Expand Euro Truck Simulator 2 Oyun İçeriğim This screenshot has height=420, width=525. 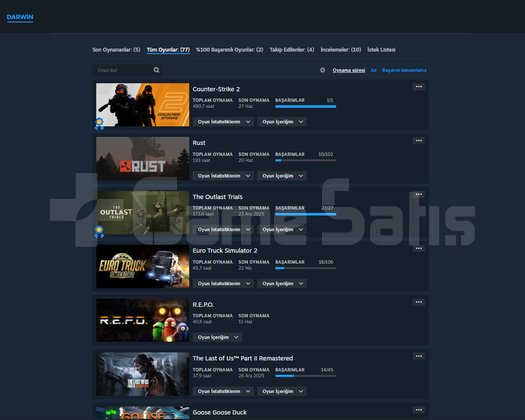coord(282,284)
